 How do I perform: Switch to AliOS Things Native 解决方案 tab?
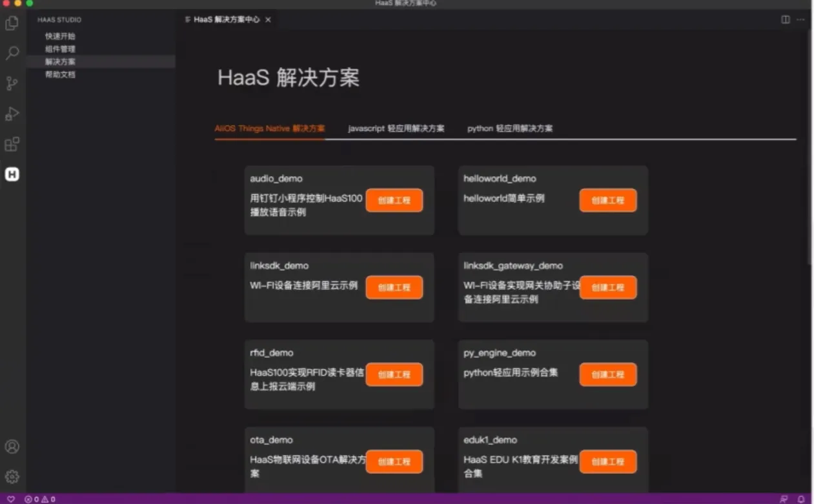coord(270,128)
